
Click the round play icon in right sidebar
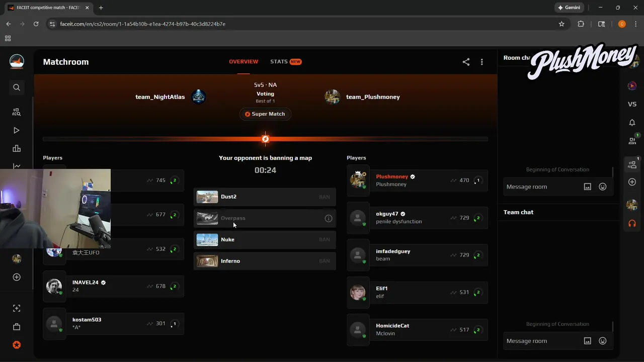tap(632, 86)
